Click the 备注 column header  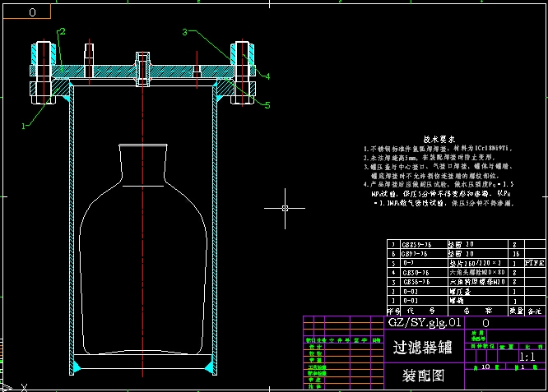click(535, 311)
